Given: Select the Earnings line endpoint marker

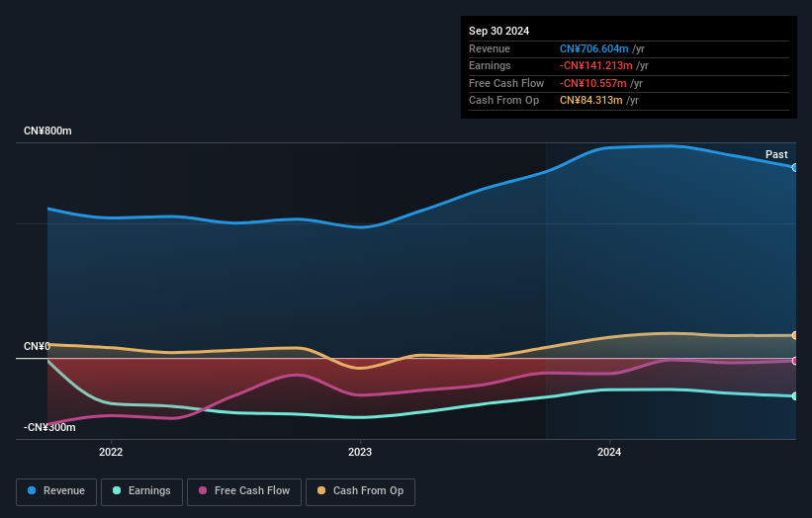Looking at the screenshot, I should coord(795,395).
